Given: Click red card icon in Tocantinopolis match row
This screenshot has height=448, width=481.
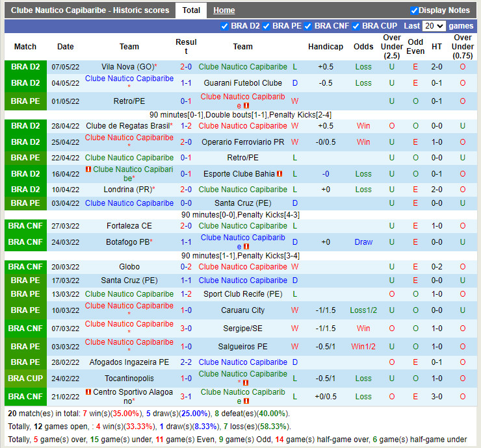Looking at the screenshot, I should tap(246, 383).
